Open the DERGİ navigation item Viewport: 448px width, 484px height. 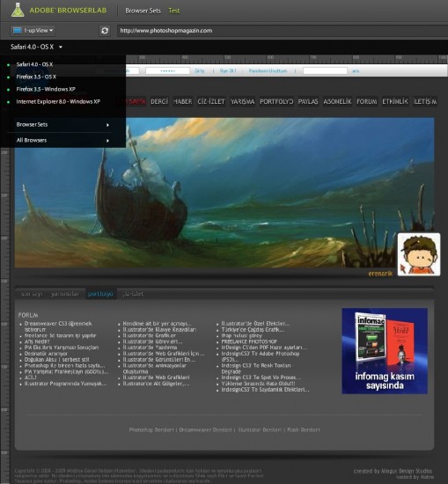coord(159,101)
